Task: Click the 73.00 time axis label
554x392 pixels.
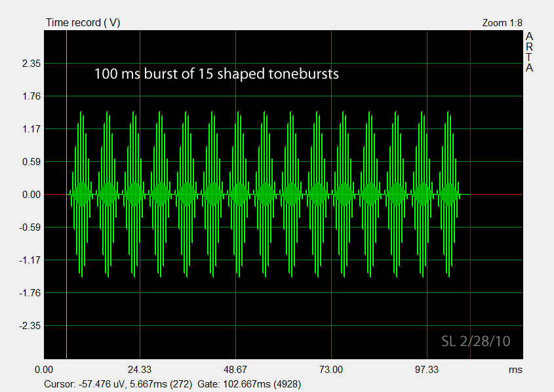Action: point(331,370)
